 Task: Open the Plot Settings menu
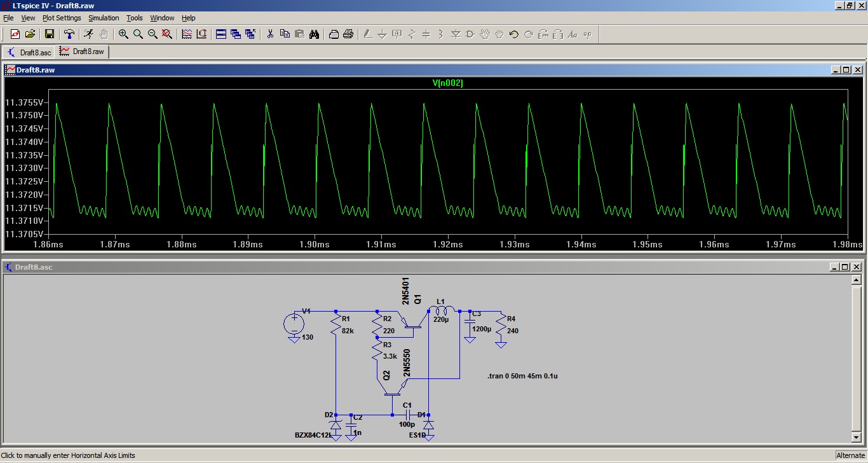pos(62,18)
